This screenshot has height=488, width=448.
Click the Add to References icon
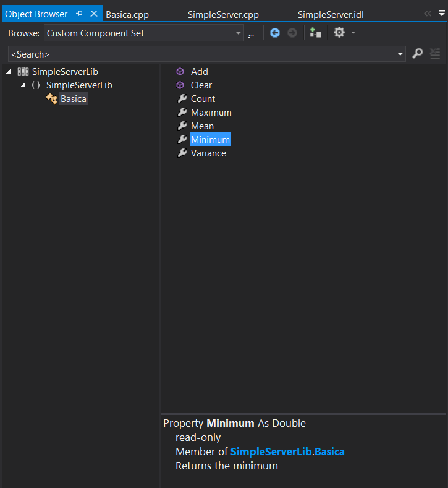click(x=315, y=32)
